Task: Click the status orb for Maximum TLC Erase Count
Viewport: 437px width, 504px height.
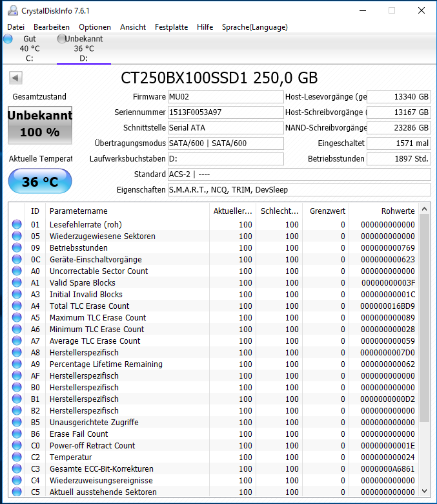Action: [17, 317]
